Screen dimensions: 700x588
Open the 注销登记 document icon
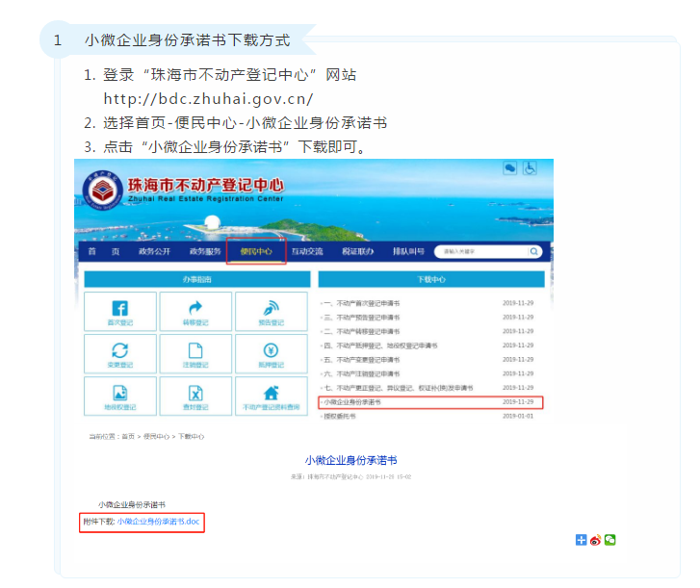tap(195, 353)
